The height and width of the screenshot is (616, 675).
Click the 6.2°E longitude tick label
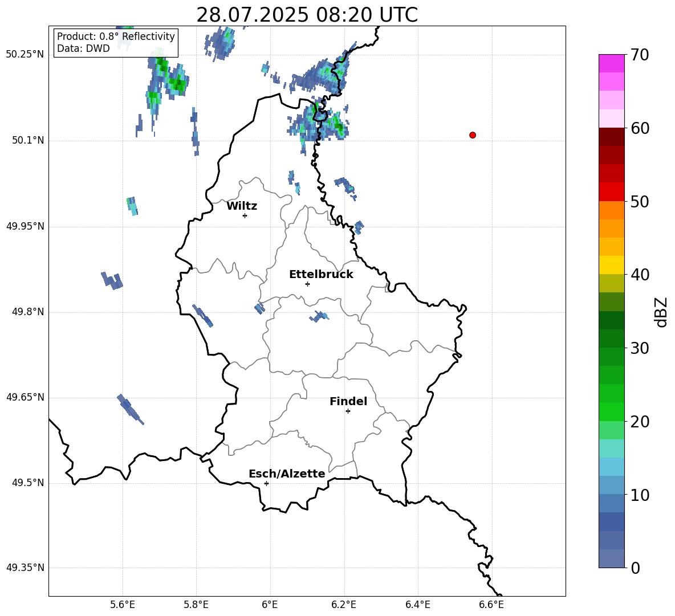pyautogui.click(x=344, y=605)
